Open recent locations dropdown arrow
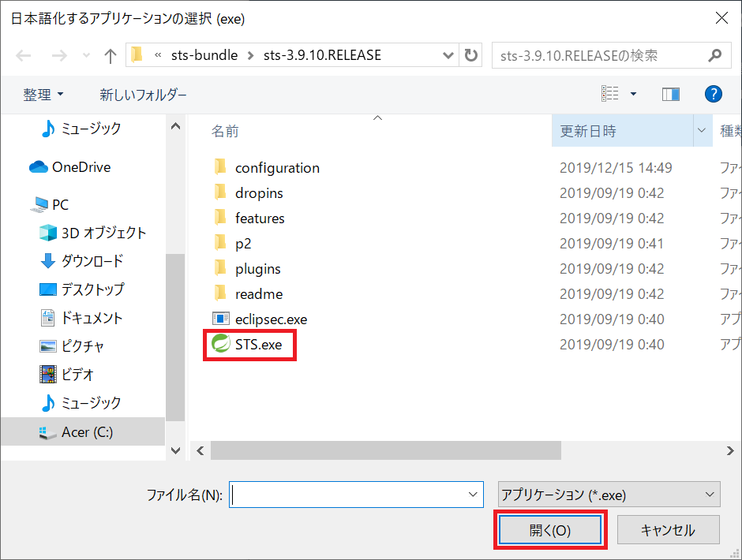742x560 pixels. point(86,56)
